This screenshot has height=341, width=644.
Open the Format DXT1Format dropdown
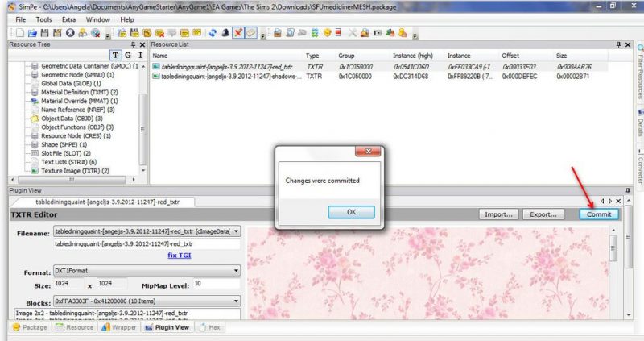click(236, 271)
